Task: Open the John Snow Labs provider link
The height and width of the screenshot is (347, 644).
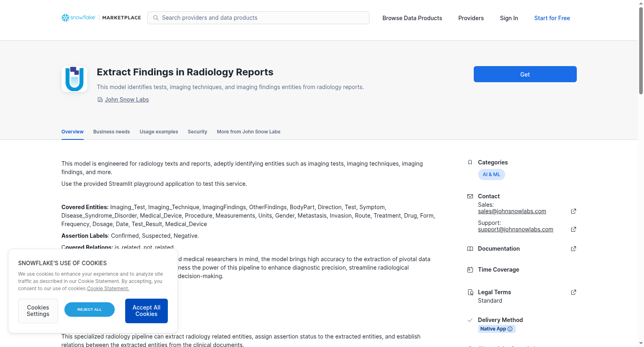Action: [127, 100]
